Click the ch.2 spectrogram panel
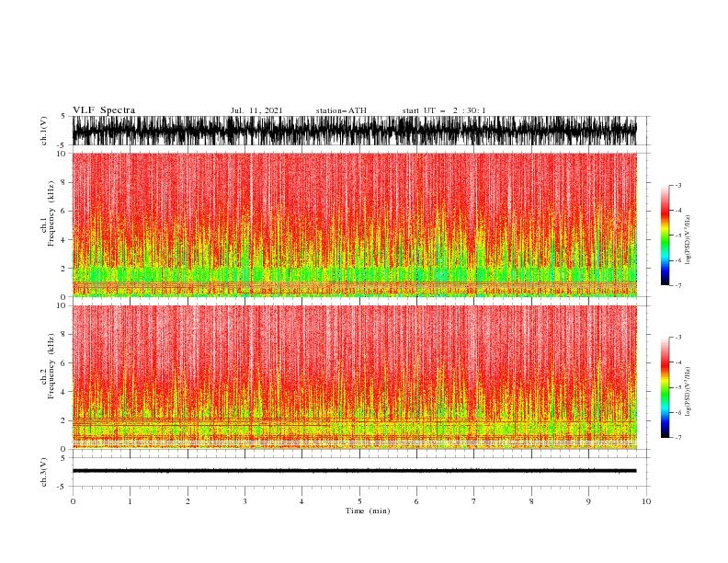This screenshot has height=563, width=728. (354, 377)
